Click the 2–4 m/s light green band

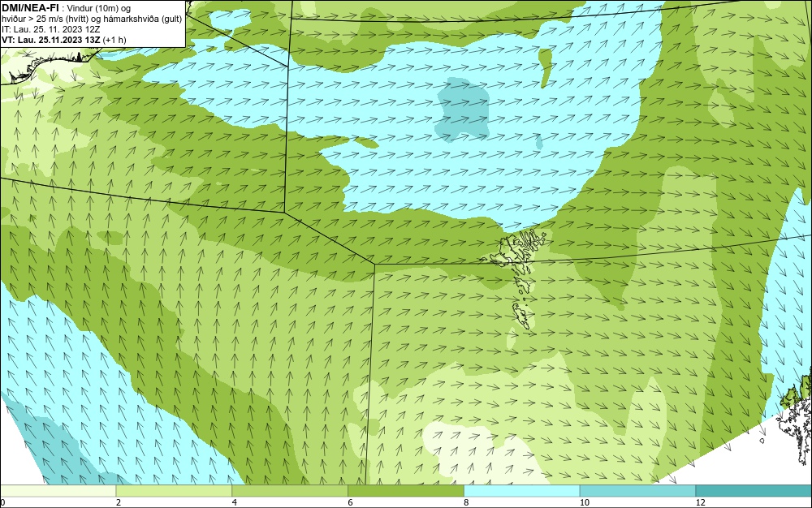pos(174,490)
